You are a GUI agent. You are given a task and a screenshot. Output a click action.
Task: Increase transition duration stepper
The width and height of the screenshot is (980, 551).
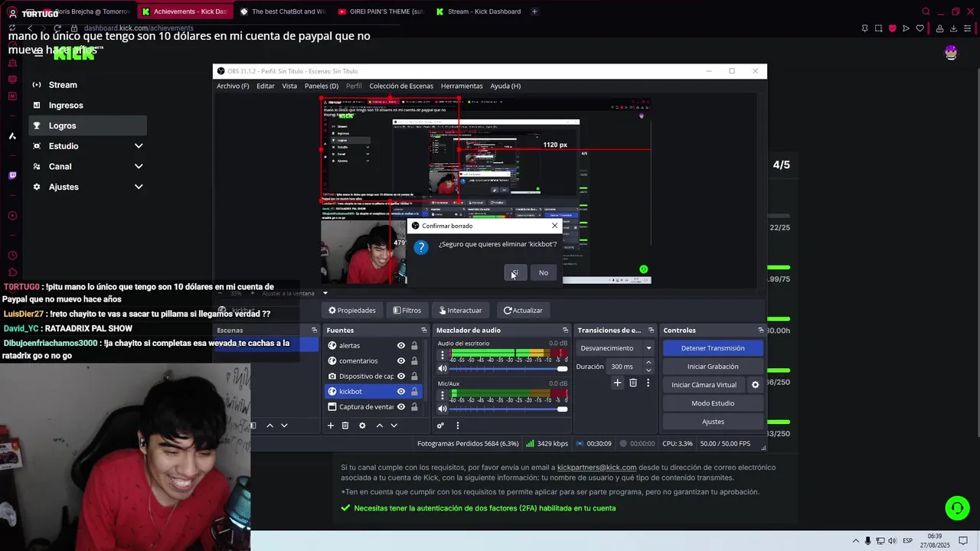pyautogui.click(x=648, y=363)
